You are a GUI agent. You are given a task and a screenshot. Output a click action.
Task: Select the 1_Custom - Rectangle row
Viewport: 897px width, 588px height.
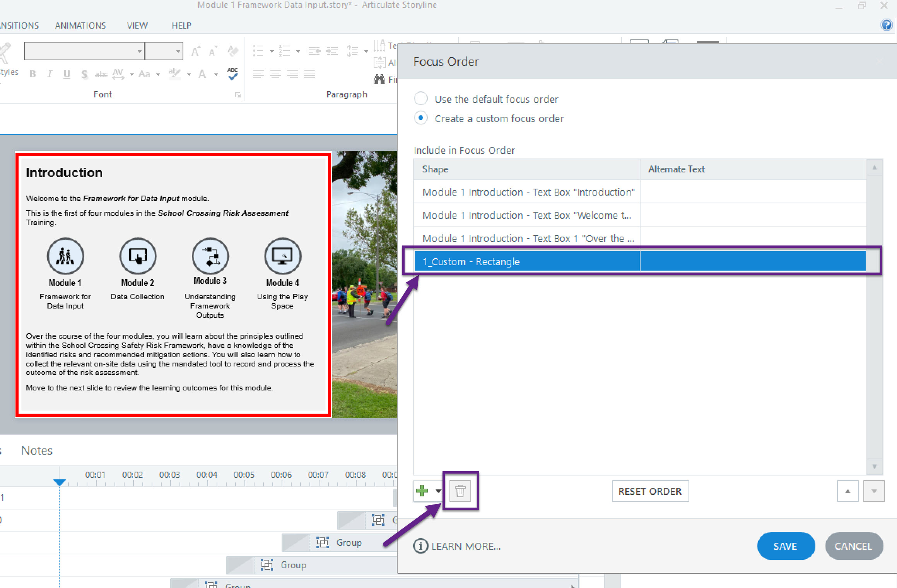(x=640, y=261)
